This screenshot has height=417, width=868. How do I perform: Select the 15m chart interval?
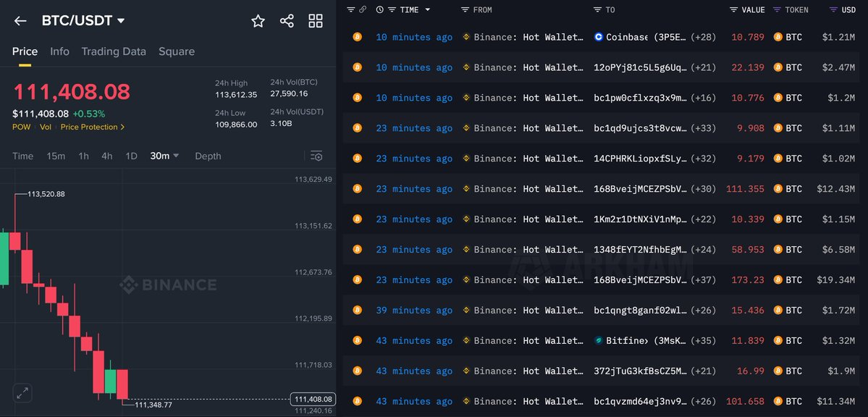(x=56, y=156)
